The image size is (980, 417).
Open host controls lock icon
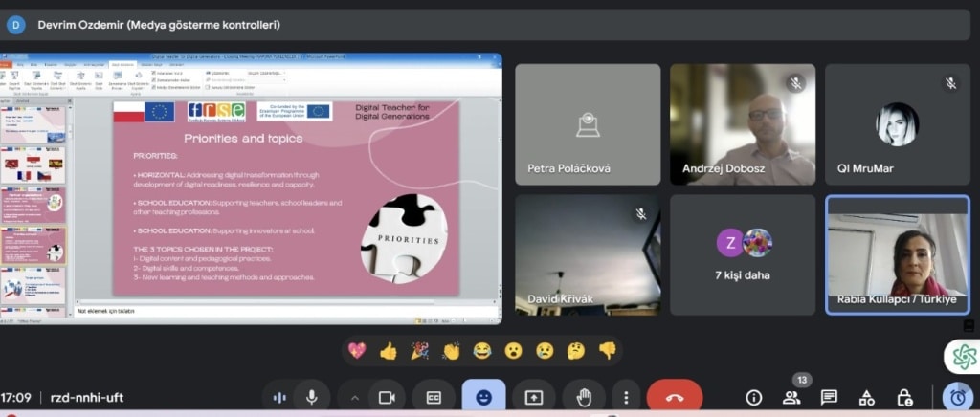coord(904,397)
